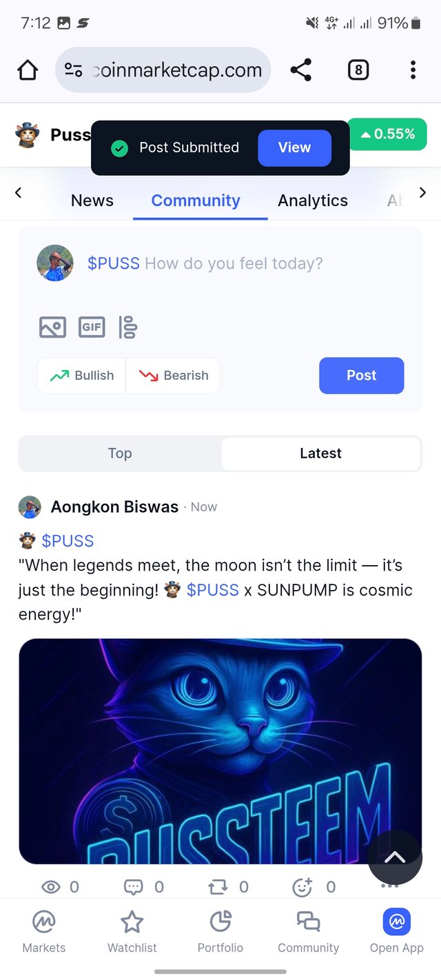Mark sentiment as Bearish
The height and width of the screenshot is (980, 441).
click(x=173, y=376)
